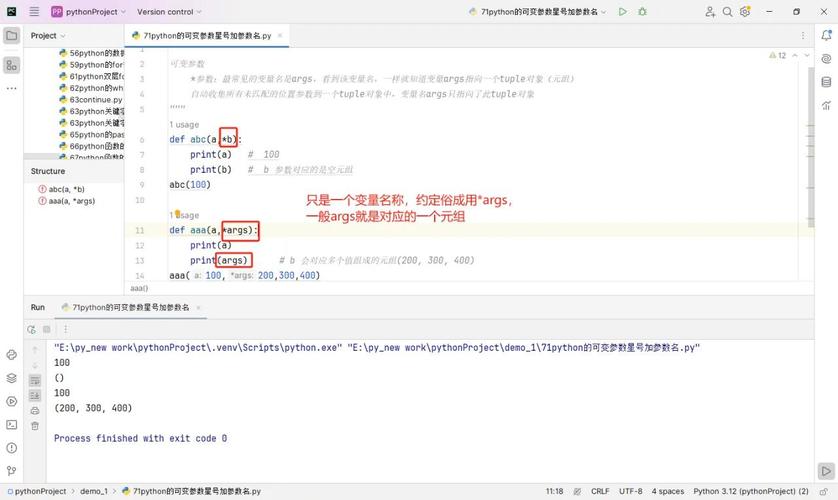Open line separator CRLF selector

point(600,491)
